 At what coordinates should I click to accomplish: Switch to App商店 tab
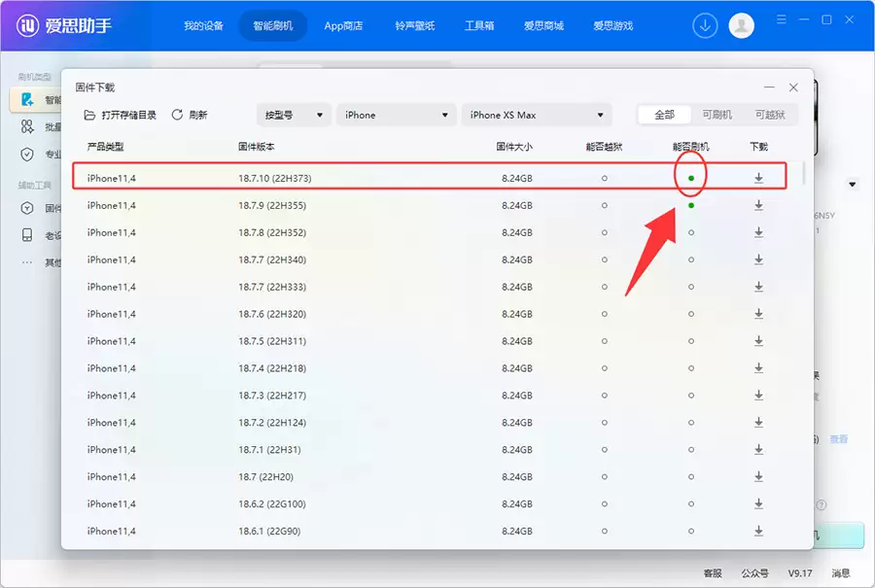coord(343,25)
